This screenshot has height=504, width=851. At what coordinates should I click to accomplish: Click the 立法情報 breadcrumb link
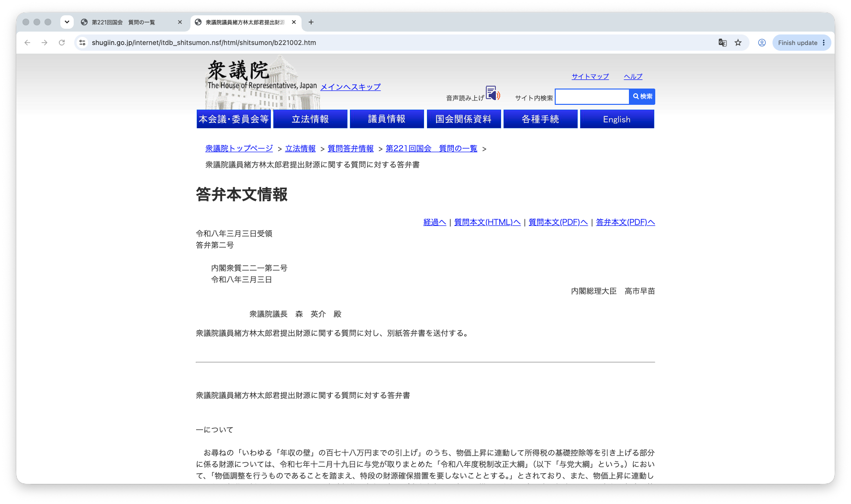[x=300, y=148]
